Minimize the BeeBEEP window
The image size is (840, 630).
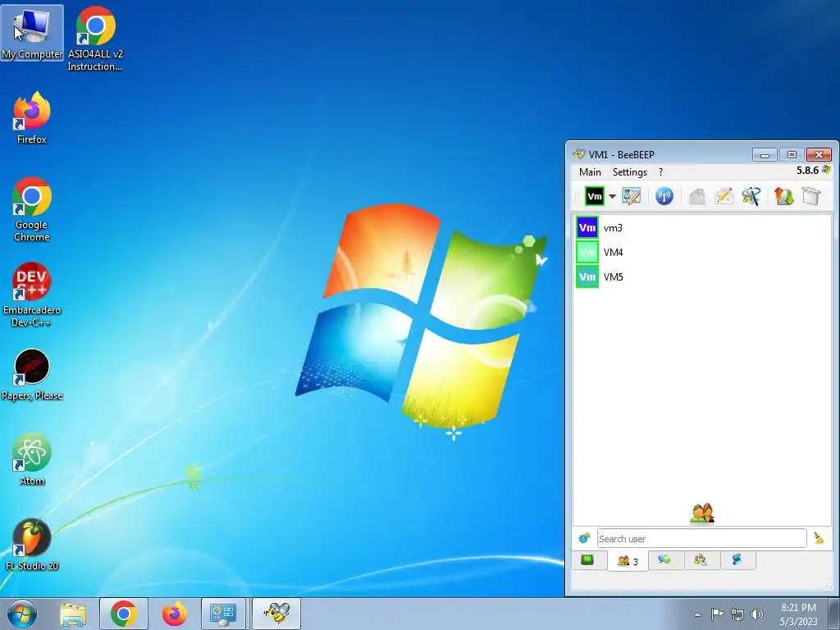pos(765,155)
